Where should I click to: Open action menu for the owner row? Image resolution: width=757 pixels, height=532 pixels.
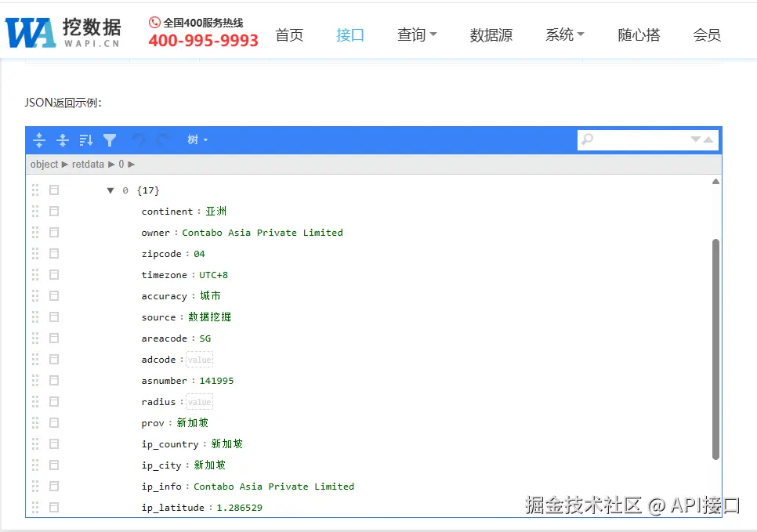point(54,233)
